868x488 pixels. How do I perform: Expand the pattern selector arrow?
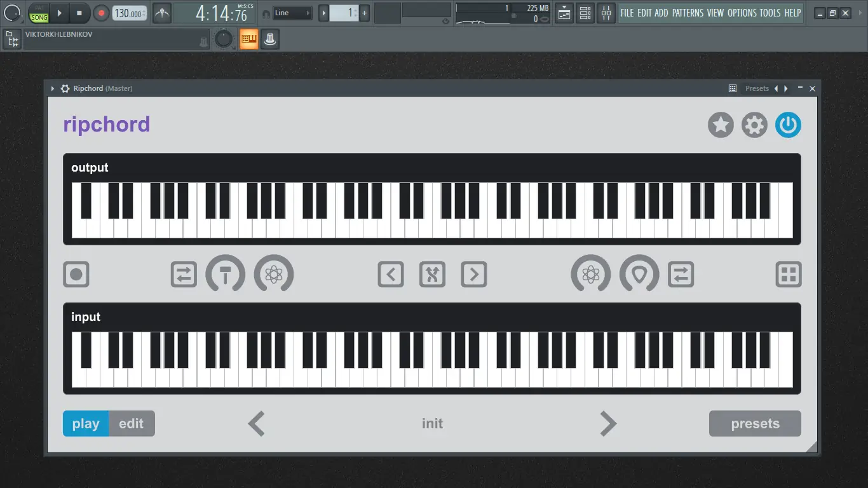pos(324,13)
